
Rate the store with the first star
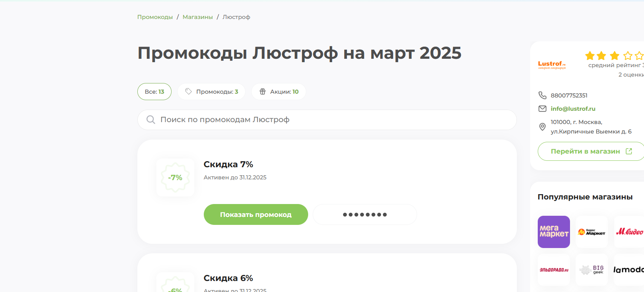pyautogui.click(x=590, y=56)
